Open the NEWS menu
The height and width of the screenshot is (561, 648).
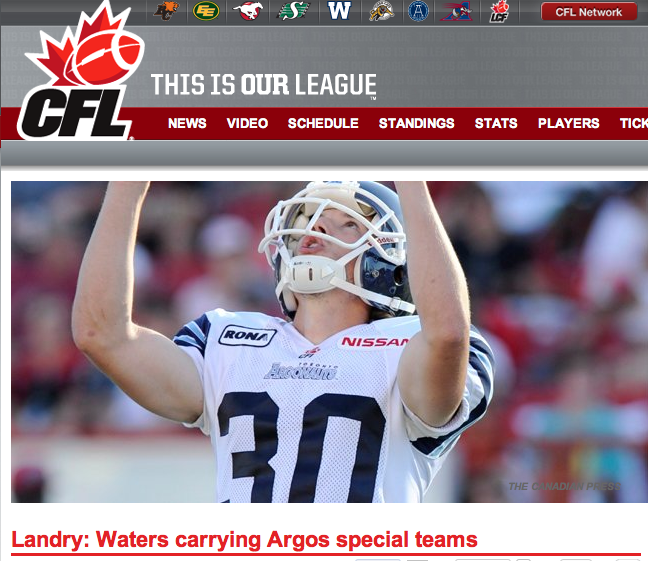[187, 123]
